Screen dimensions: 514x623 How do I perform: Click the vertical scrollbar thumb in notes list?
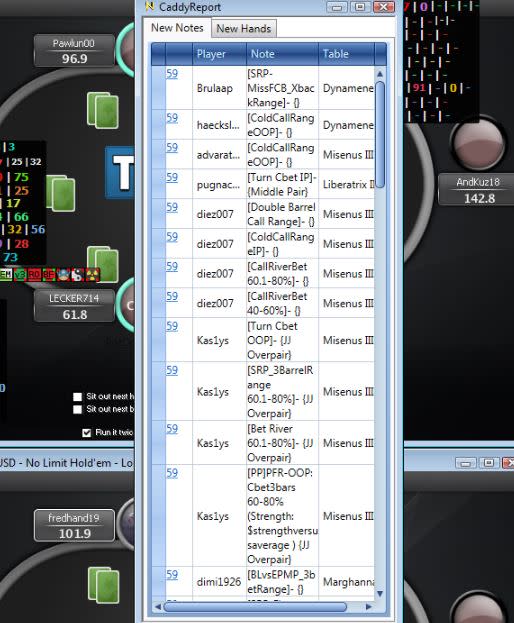[380, 134]
